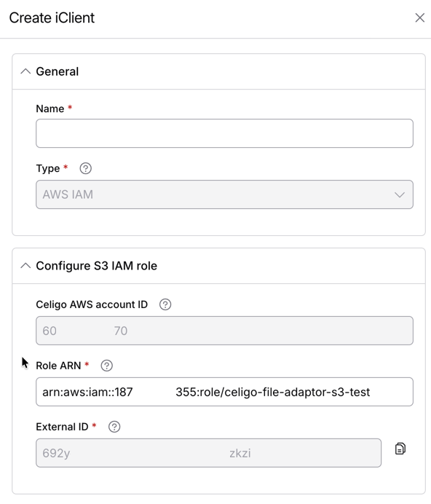
Task: Open help for Celigo AWS account ID
Action: [165, 304]
